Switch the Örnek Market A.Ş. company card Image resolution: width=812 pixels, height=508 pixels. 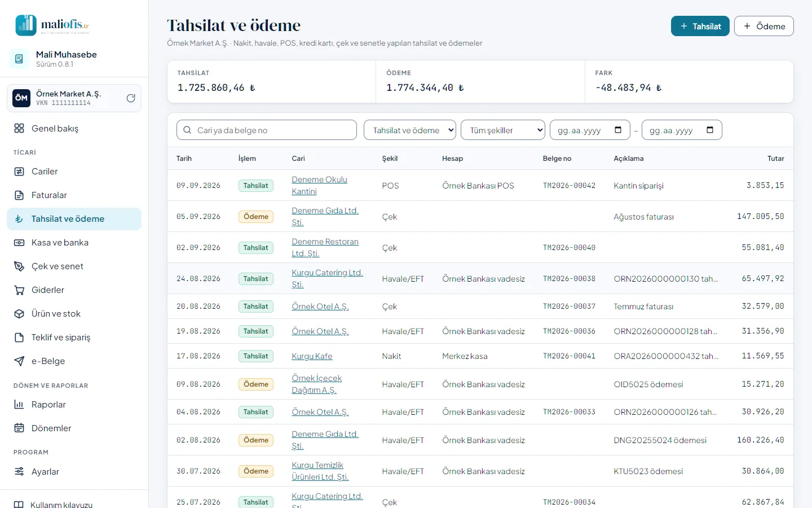[x=74, y=98]
